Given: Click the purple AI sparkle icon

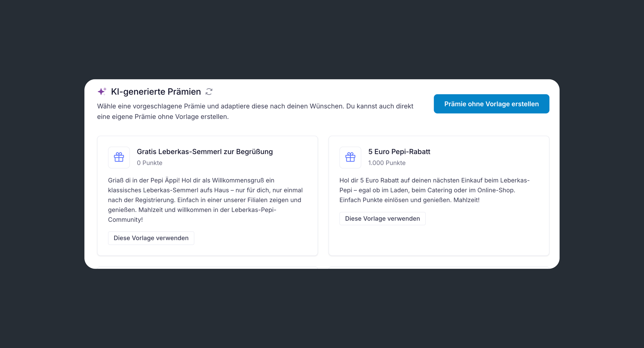Looking at the screenshot, I should tap(102, 92).
